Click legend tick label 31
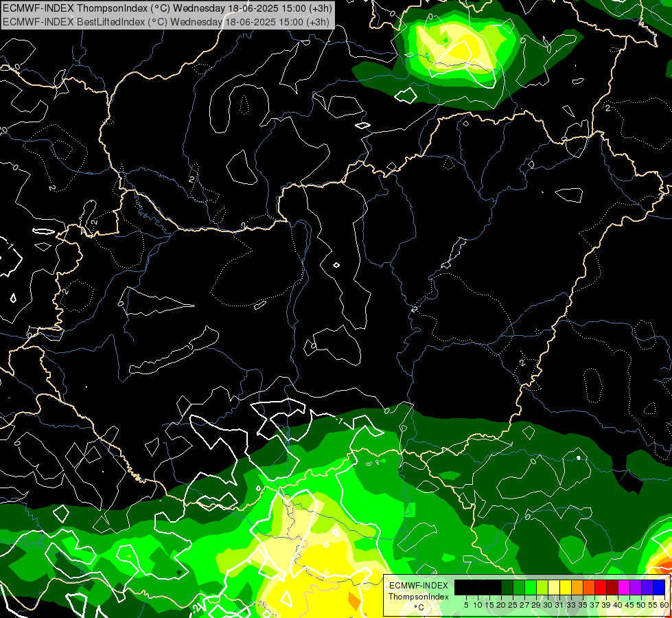 coord(559,605)
